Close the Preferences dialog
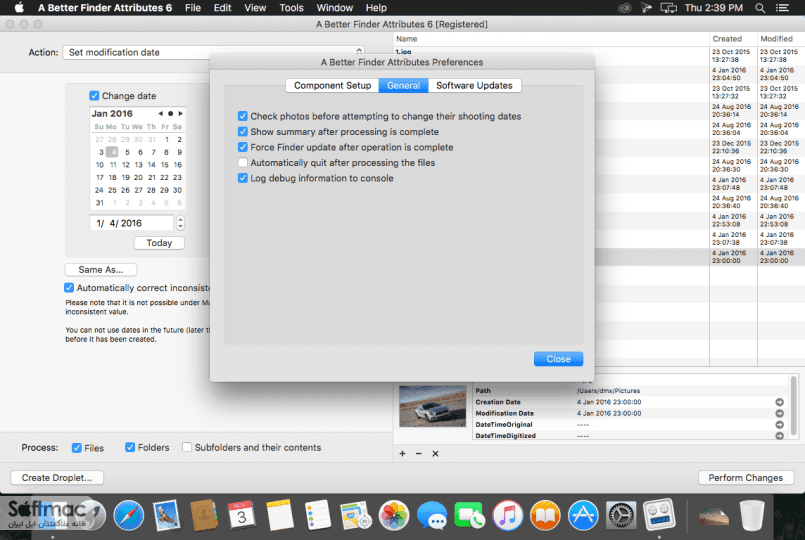805x540 pixels. (x=558, y=359)
